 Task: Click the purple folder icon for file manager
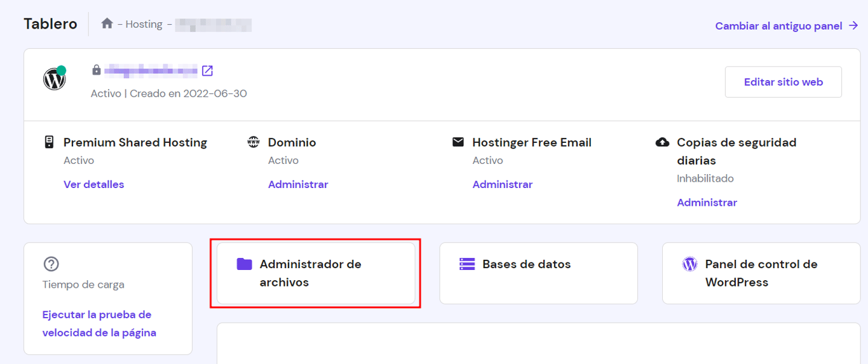point(245,264)
